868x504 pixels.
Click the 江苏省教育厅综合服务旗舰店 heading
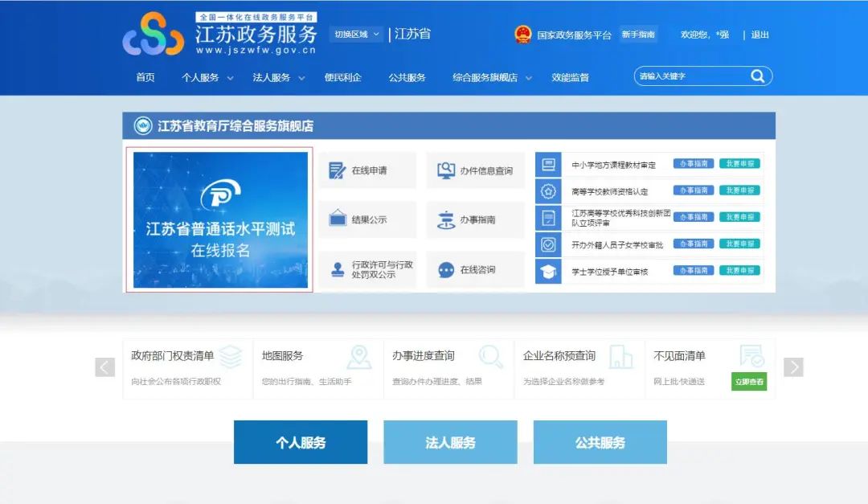235,125
